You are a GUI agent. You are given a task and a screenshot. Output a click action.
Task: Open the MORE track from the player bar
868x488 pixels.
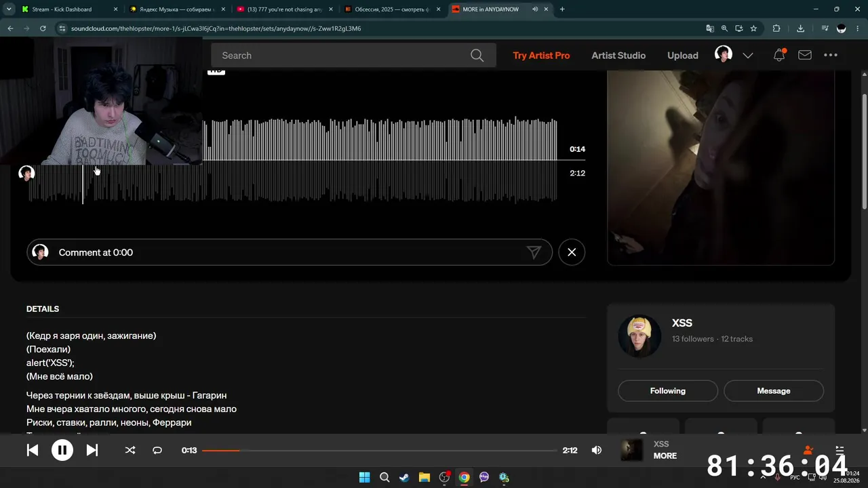665,456
